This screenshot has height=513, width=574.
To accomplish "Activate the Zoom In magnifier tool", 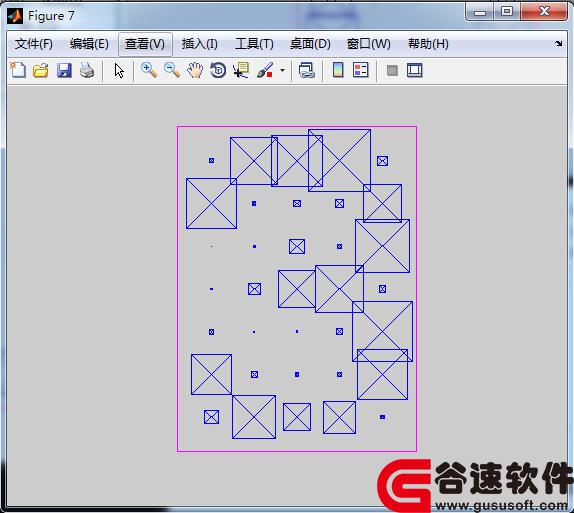I will (149, 70).
